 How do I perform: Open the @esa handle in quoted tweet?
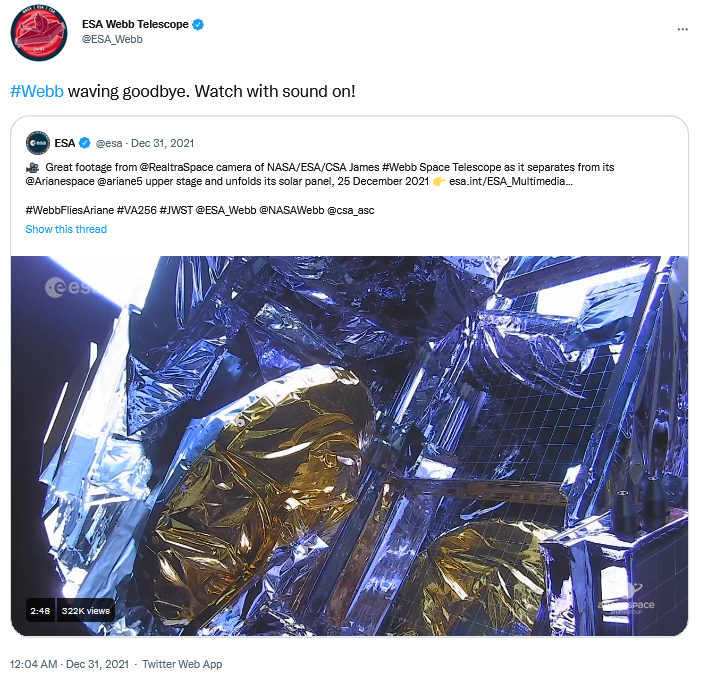[x=109, y=143]
